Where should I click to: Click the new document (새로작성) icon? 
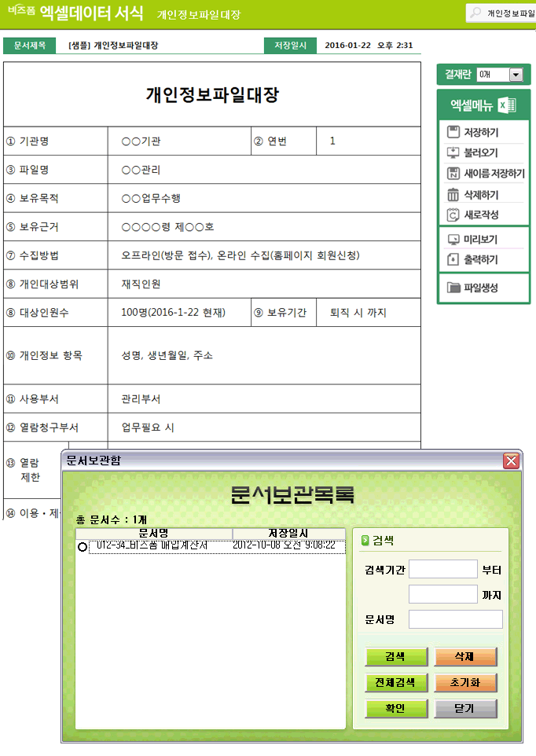click(x=453, y=215)
